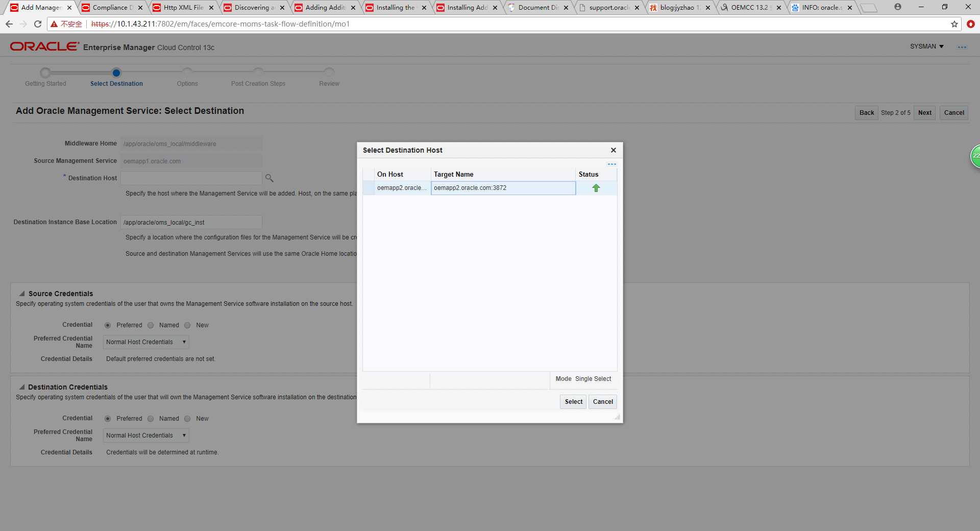This screenshot has height=531, width=980.
Task: Switch to the Discovering browser tab
Action: pos(254,8)
